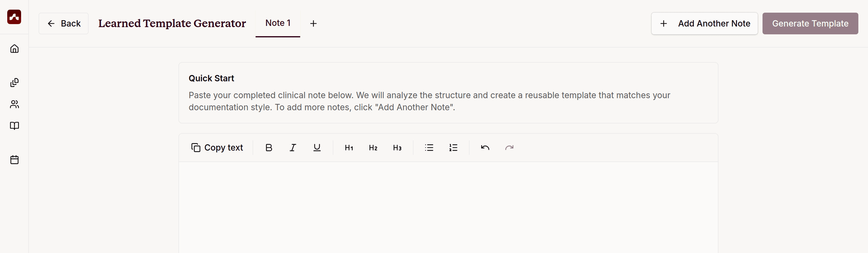Apply Heading 2 style
This screenshot has width=868, height=253.
click(373, 148)
